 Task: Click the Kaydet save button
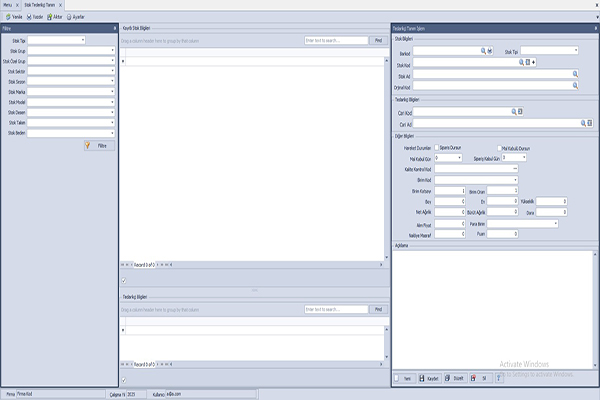(430, 379)
